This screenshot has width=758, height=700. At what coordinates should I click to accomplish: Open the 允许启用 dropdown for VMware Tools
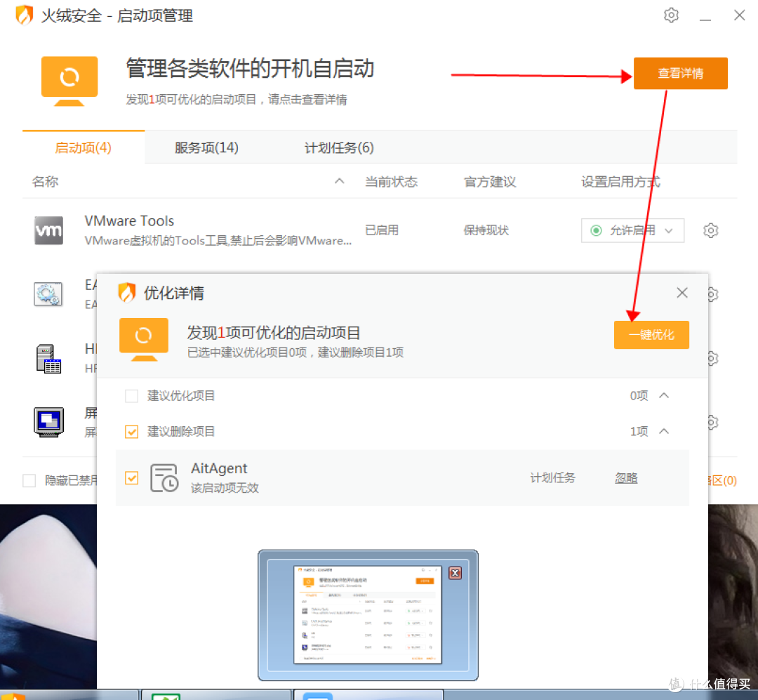pos(632,230)
